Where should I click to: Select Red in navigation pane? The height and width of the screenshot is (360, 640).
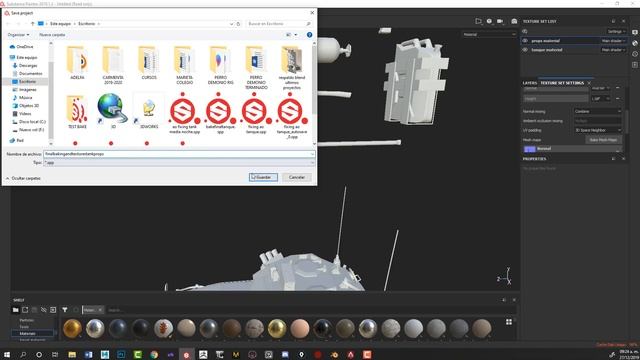coord(20,140)
